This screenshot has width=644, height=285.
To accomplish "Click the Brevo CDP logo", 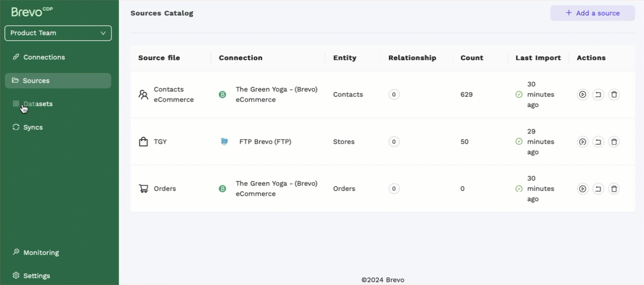I will pos(32,12).
